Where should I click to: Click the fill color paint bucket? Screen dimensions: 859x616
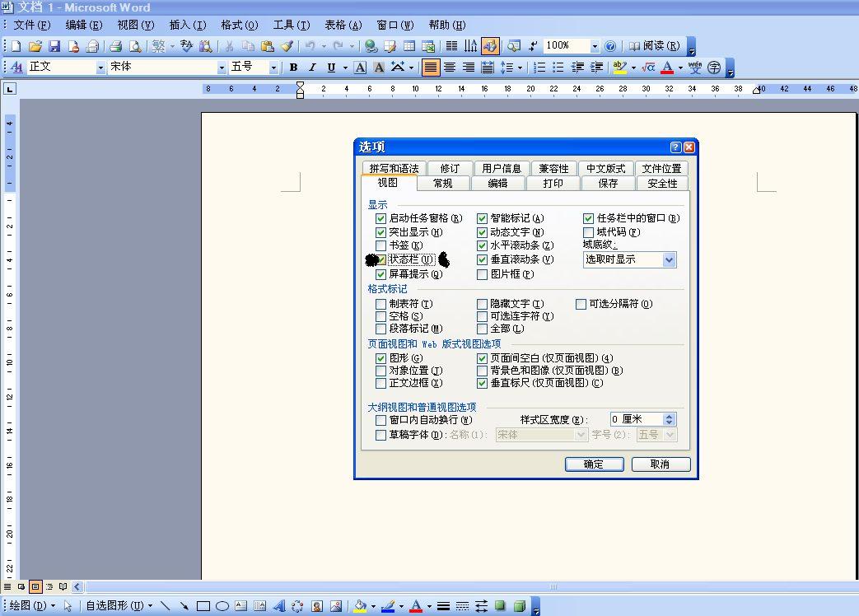point(359,606)
